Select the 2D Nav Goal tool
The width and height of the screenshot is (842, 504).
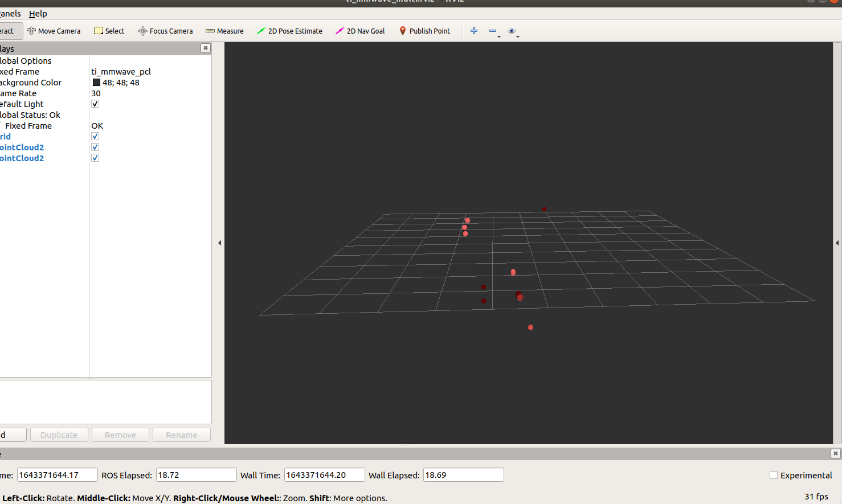pyautogui.click(x=360, y=31)
